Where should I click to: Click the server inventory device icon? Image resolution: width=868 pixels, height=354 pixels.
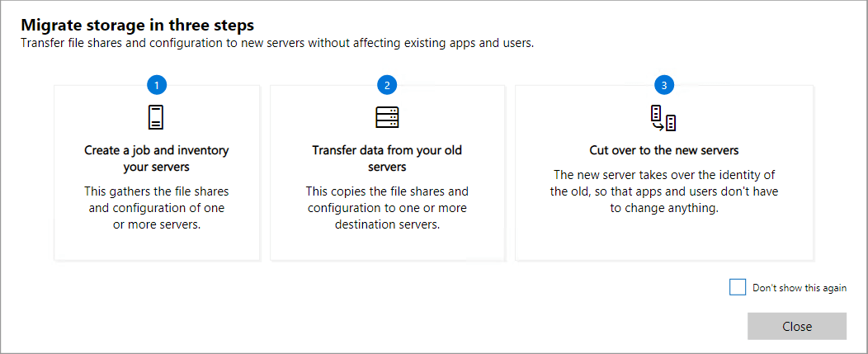coord(157,118)
